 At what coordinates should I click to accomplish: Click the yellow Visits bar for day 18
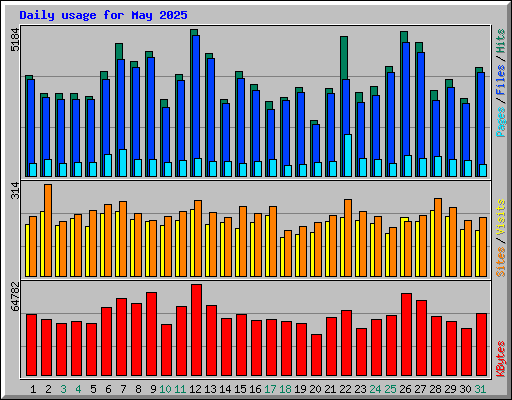click(282, 257)
